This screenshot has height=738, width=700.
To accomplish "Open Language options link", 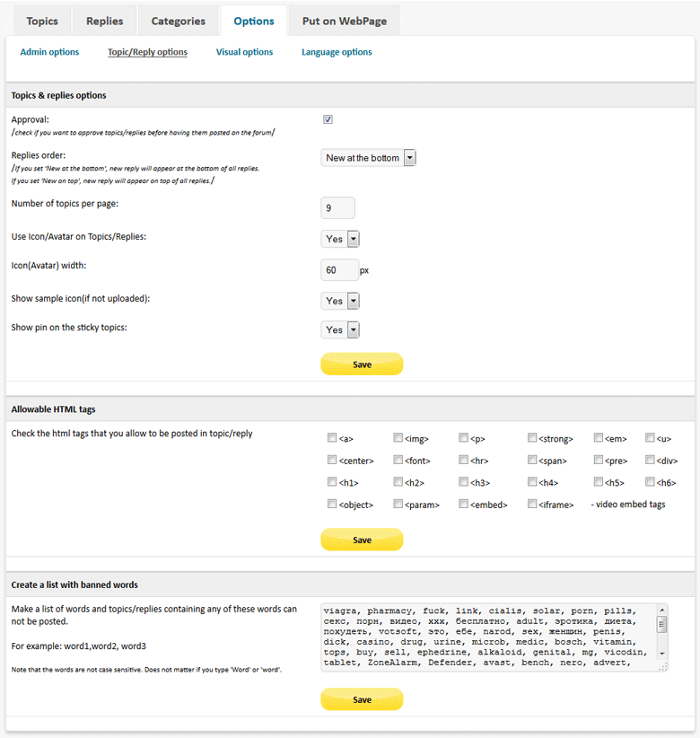I will point(337,52).
